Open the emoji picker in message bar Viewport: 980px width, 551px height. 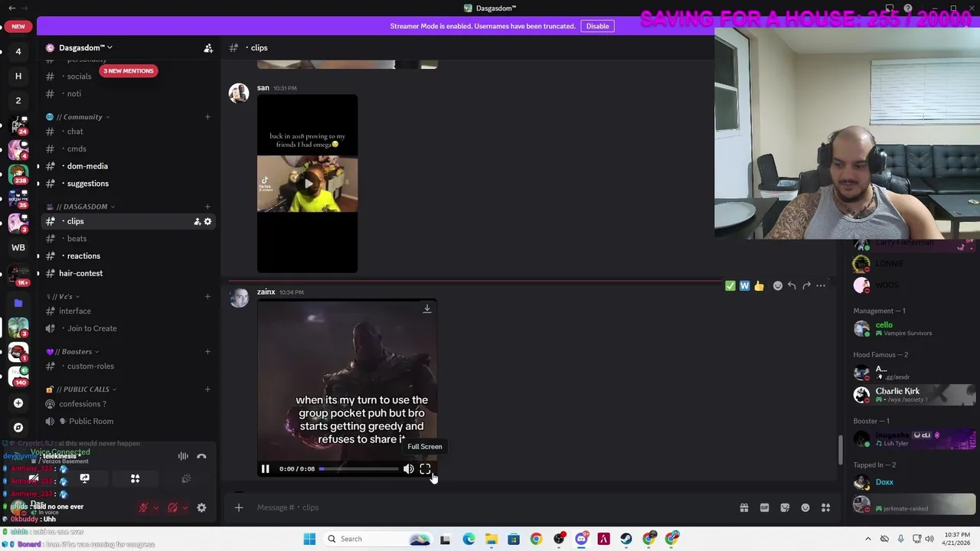pyautogui.click(x=805, y=507)
